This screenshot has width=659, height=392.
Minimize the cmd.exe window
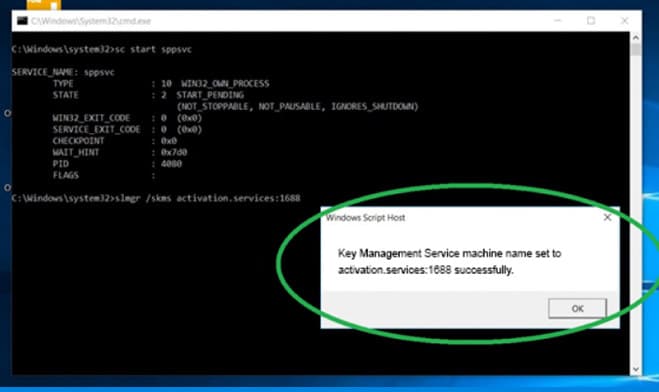pyautogui.click(x=558, y=21)
